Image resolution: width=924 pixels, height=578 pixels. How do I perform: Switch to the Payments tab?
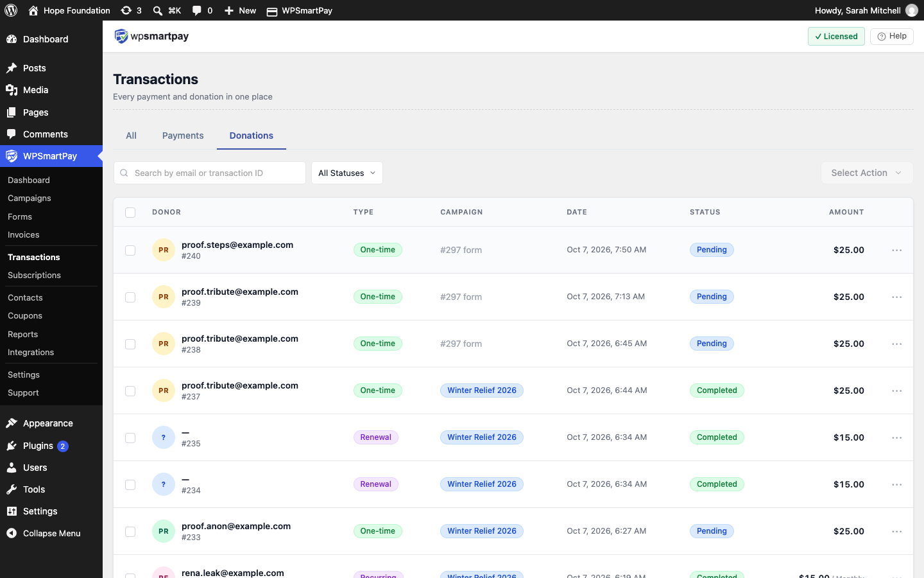point(183,136)
